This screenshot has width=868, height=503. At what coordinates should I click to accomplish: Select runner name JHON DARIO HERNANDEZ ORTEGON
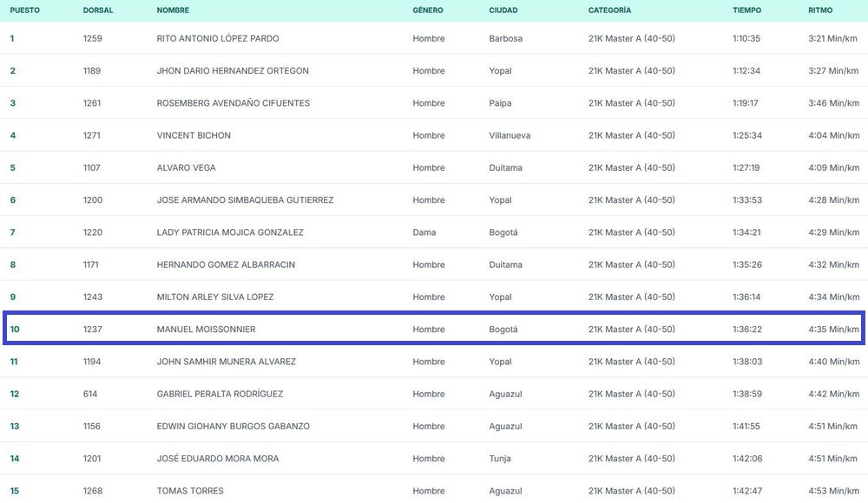pyautogui.click(x=233, y=71)
